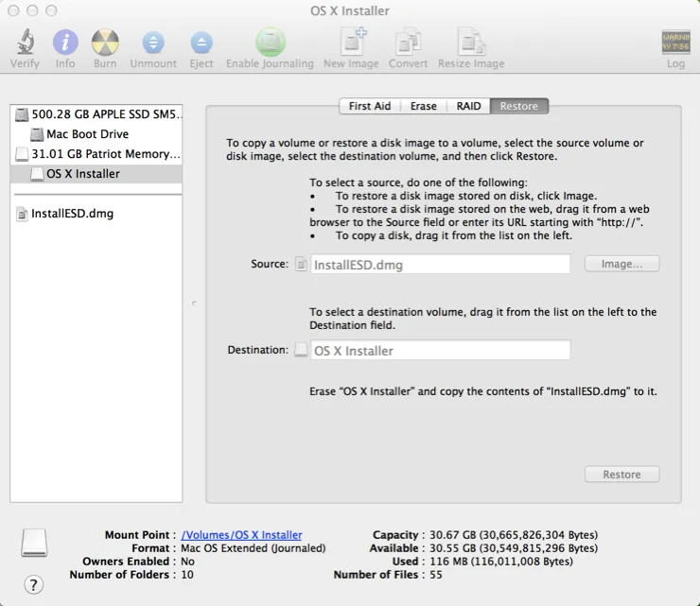Click the Verify microscope icon
Viewport: 700px width, 606px height.
(26, 42)
